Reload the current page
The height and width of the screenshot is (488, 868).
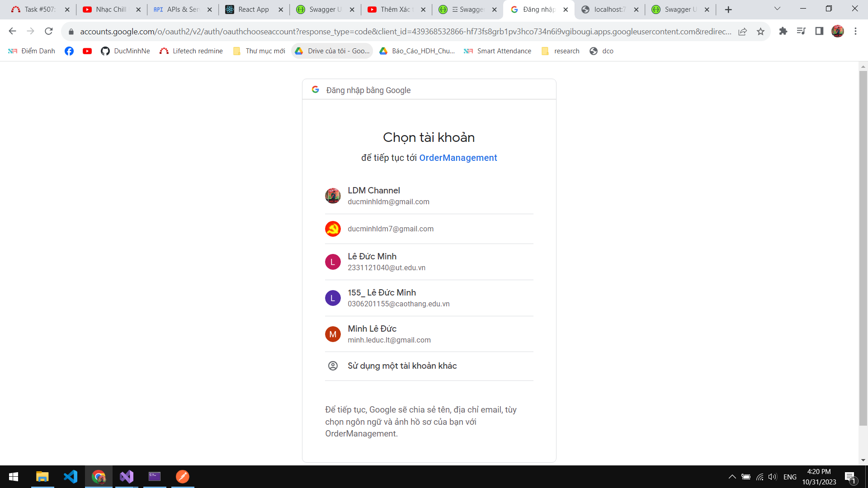49,31
